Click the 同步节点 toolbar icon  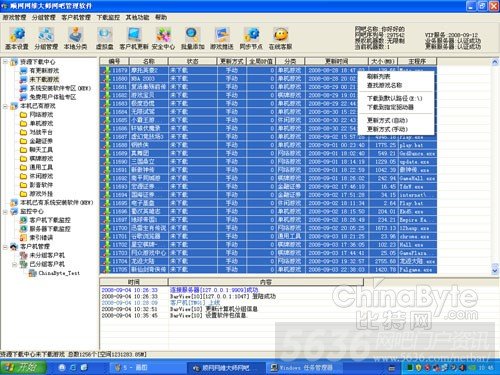[x=251, y=38]
